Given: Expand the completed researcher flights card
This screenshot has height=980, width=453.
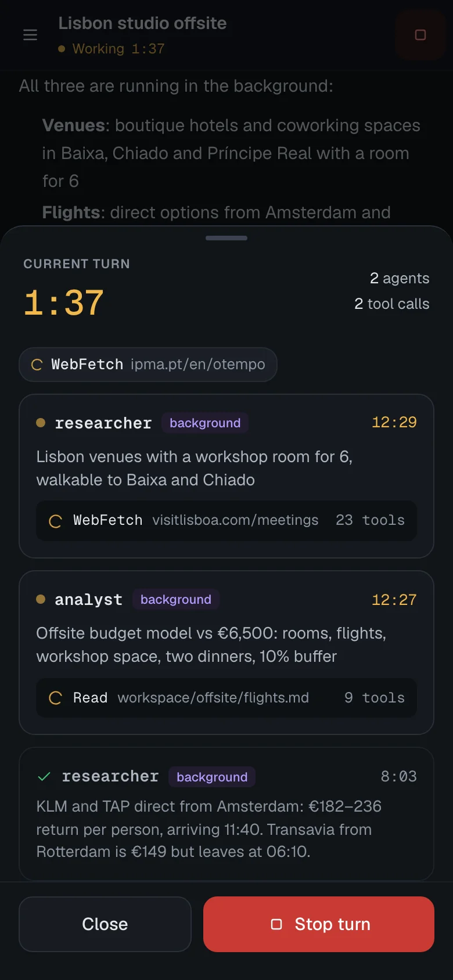Looking at the screenshot, I should pos(227,814).
